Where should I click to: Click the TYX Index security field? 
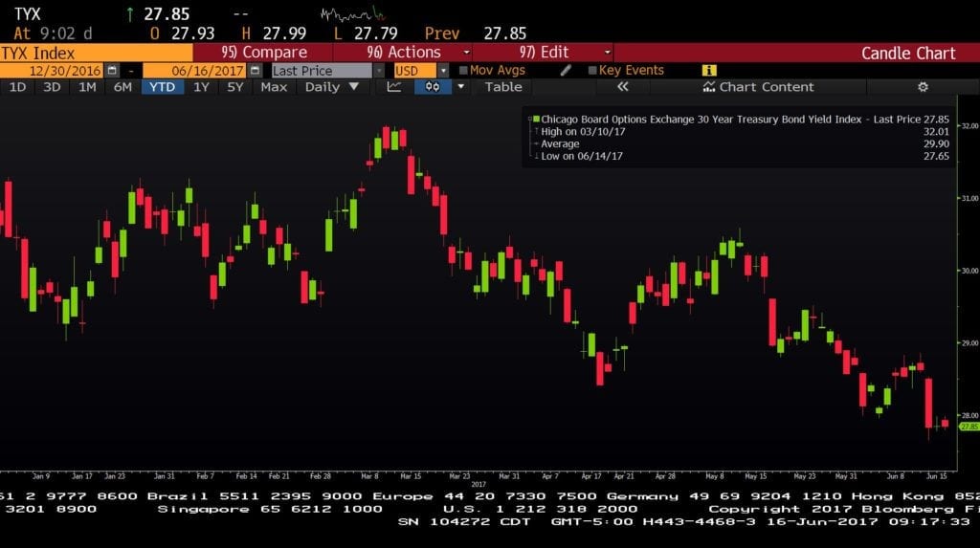coord(97,53)
